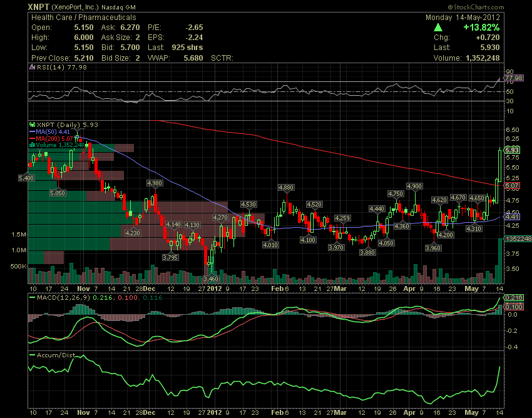The image size is (532, 418).
Task: Click the 4.620 price label
Action: [x=439, y=200]
